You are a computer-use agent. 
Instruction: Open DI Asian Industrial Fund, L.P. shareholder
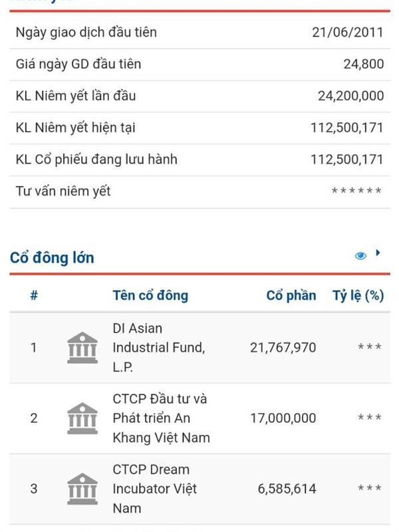tap(159, 348)
